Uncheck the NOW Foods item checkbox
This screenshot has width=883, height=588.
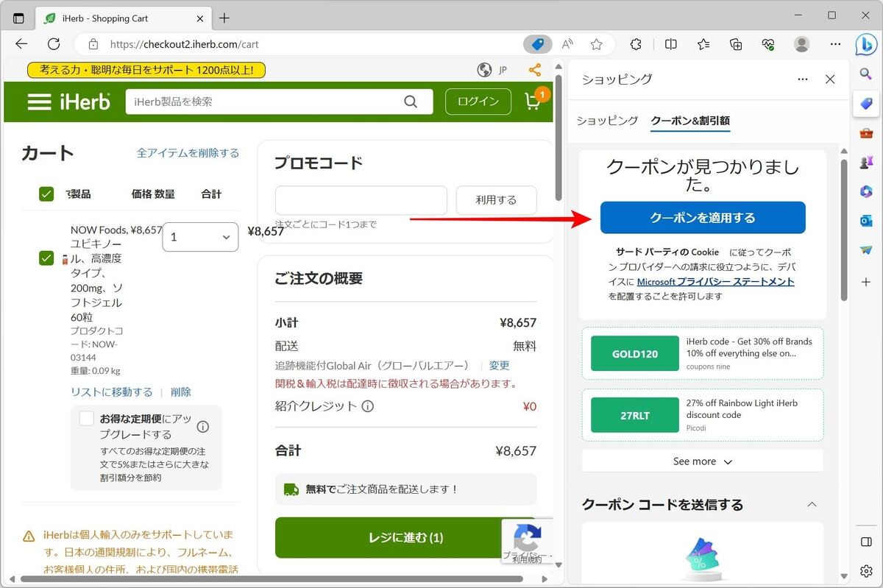46,258
